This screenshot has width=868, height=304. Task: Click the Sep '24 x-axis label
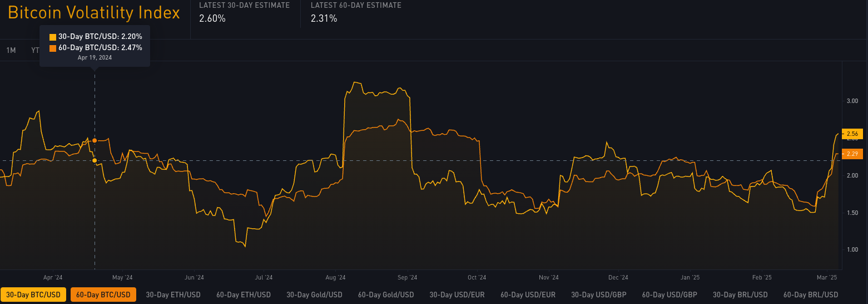click(x=408, y=277)
